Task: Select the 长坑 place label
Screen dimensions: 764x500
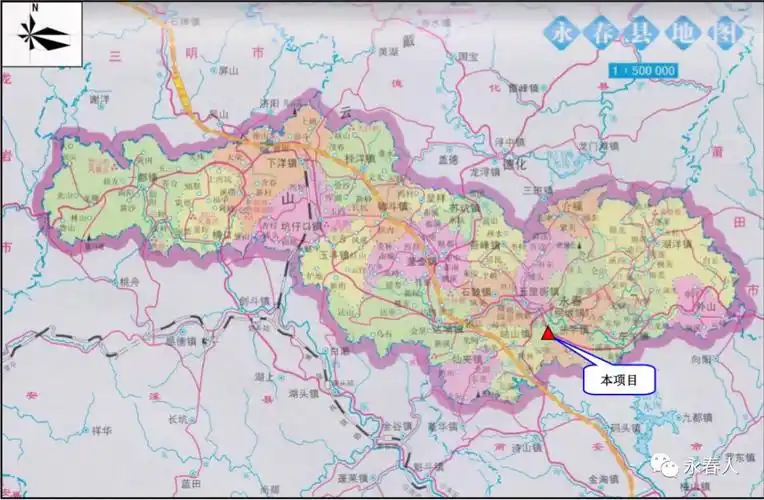Action: tap(178, 419)
